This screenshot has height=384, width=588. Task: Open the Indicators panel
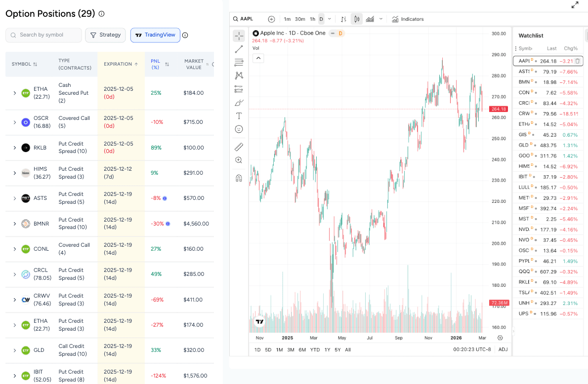point(408,19)
